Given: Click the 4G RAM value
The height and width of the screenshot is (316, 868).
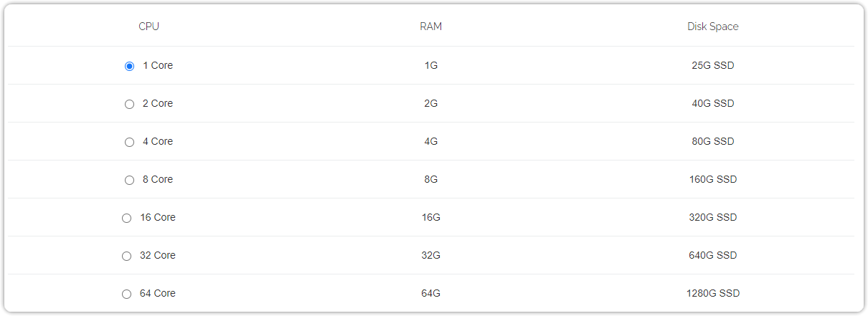Looking at the screenshot, I should [431, 141].
